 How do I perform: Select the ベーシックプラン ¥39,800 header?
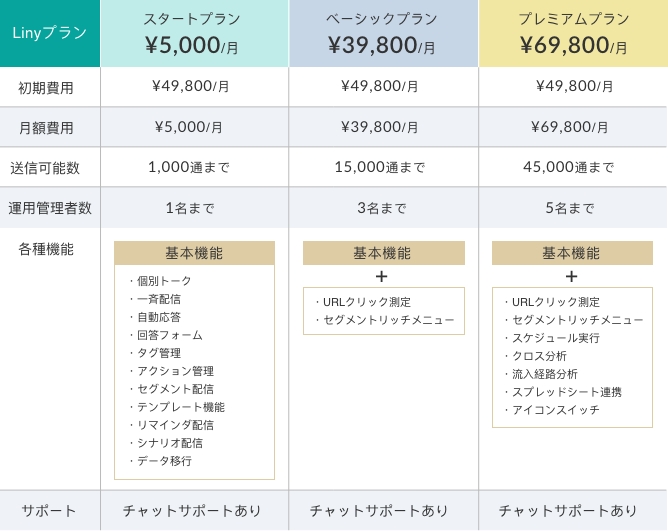[x=383, y=33]
